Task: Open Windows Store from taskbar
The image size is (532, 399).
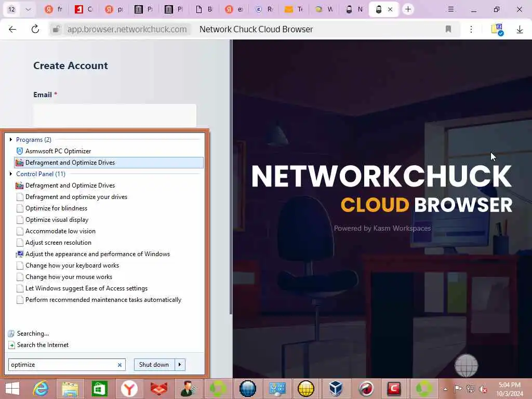Action: click(100, 389)
